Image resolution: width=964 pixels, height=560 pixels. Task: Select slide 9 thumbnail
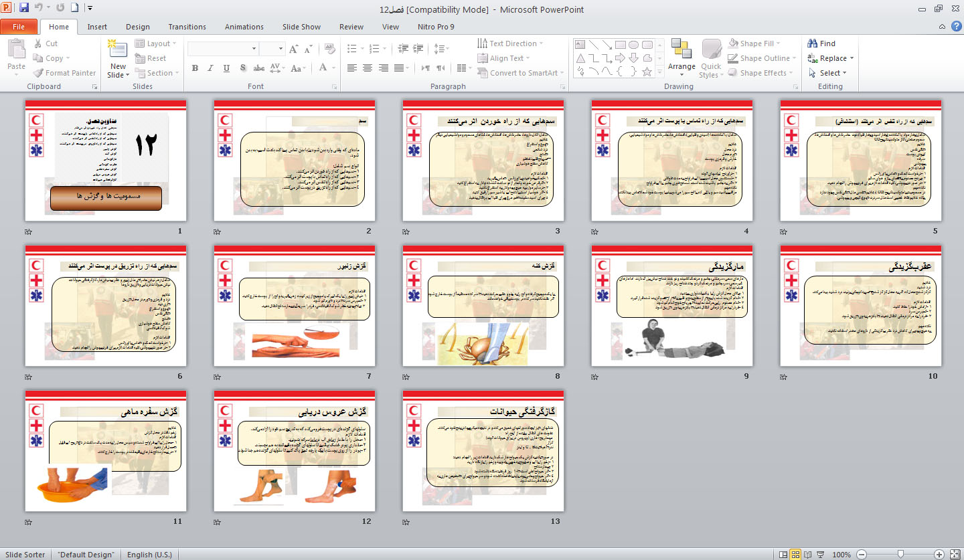click(672, 306)
